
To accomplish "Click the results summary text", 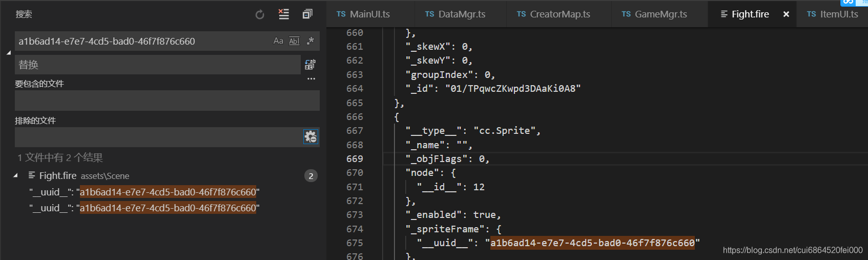I will 60,157.
